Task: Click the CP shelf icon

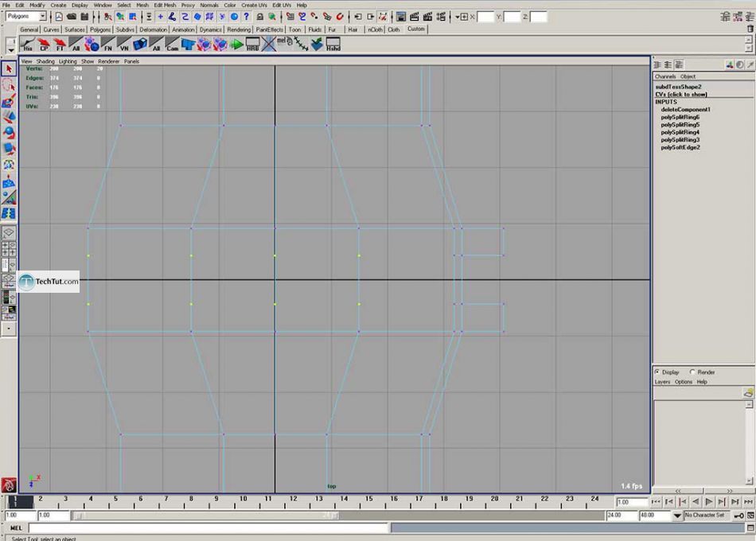Action: 44,45
